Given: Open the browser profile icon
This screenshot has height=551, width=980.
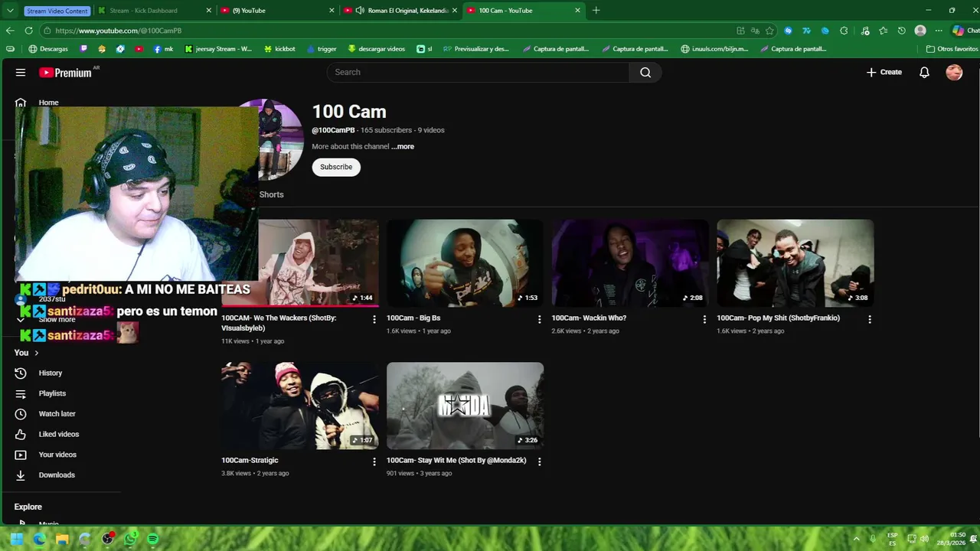Looking at the screenshot, I should pos(920,31).
